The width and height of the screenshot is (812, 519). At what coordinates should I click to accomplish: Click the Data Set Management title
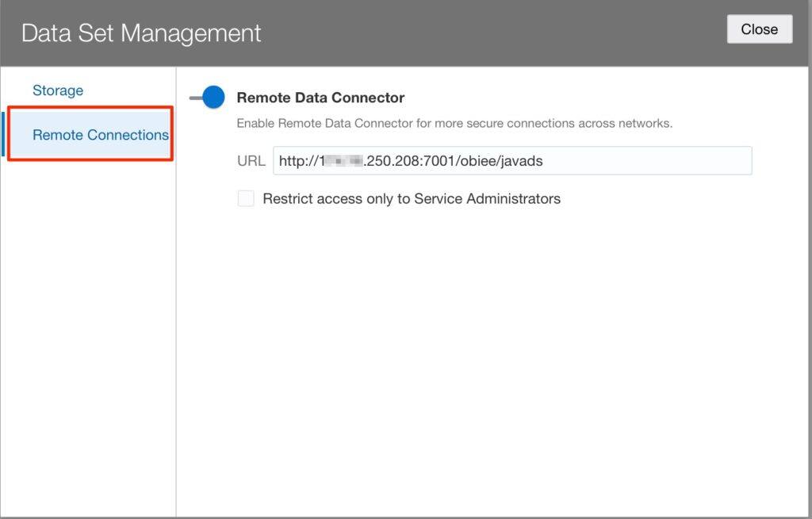point(140,33)
